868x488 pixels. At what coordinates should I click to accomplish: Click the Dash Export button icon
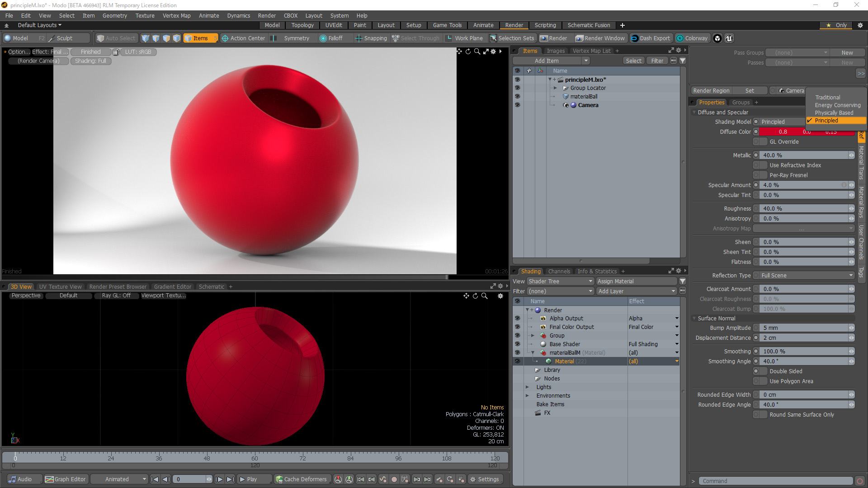pyautogui.click(x=635, y=38)
